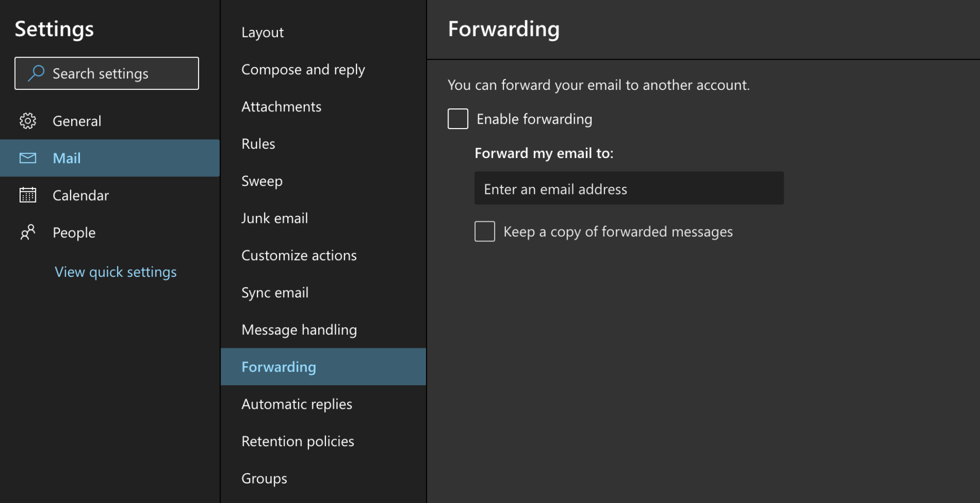Go to Junk email settings
Screen dimensions: 980x503
click(x=324, y=218)
